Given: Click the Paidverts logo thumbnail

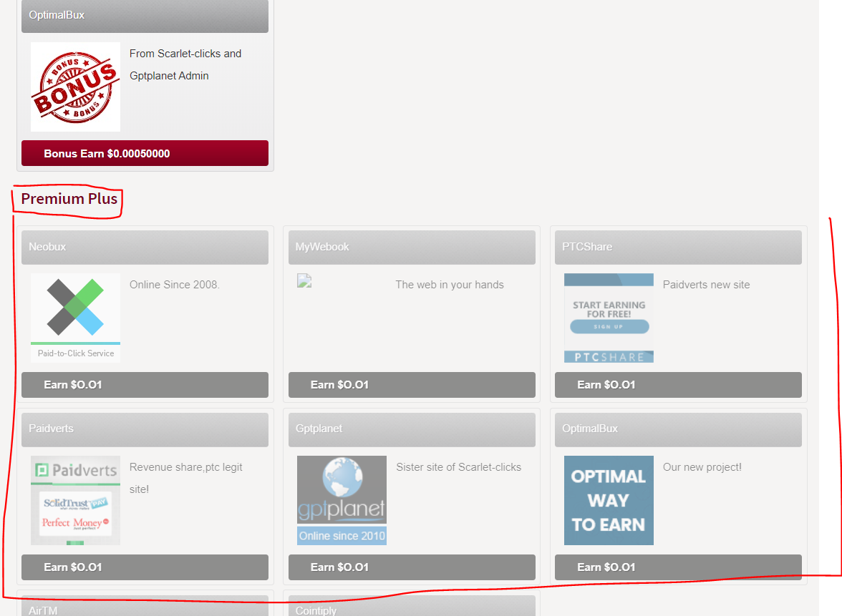Looking at the screenshot, I should (75, 500).
